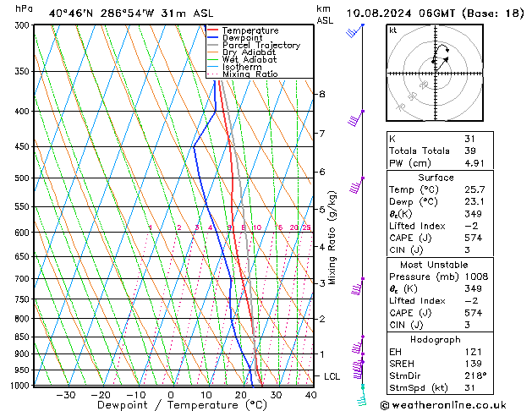
Task: Click the wind barb at 300 hPa
Action: pyautogui.click(x=355, y=30)
